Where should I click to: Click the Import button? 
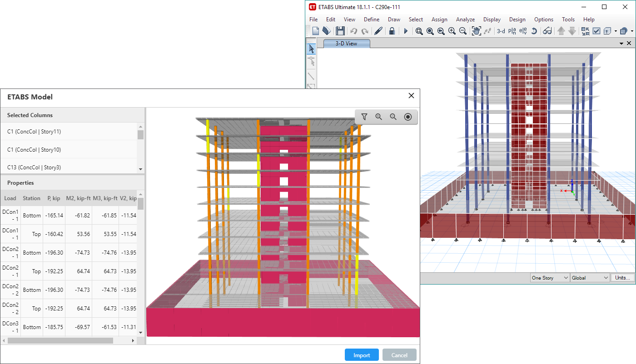(362, 355)
